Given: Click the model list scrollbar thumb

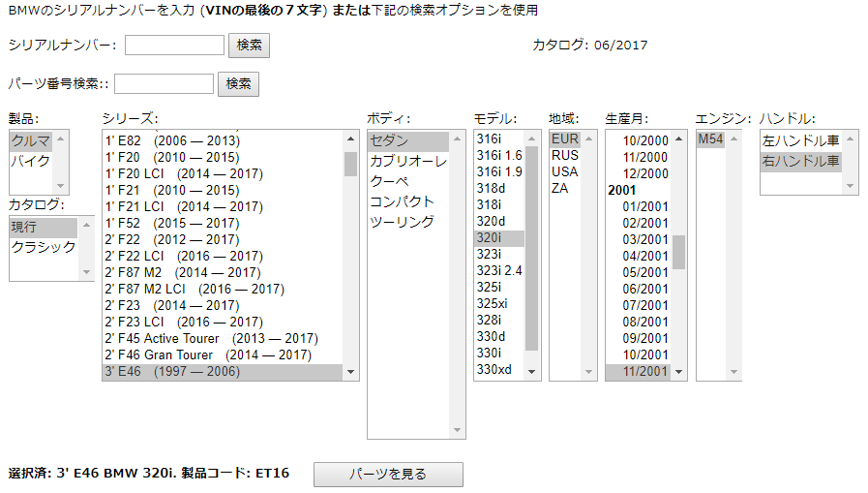Looking at the screenshot, I should point(532,249).
